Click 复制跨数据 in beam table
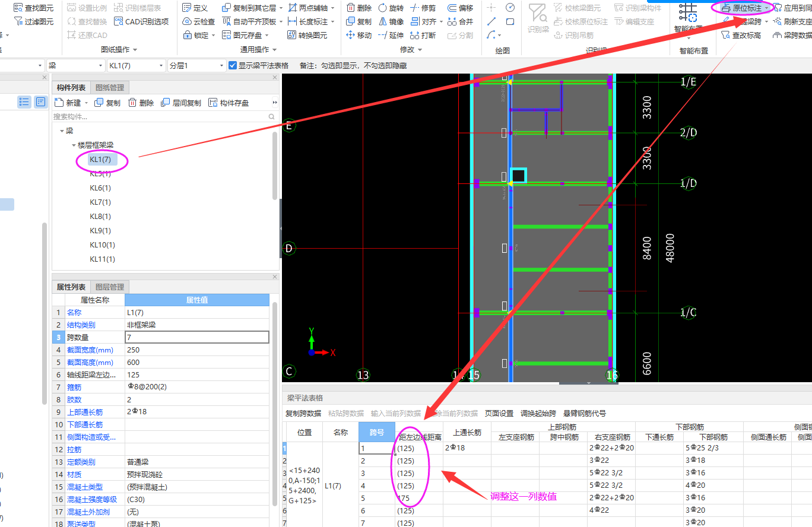 [x=303, y=413]
